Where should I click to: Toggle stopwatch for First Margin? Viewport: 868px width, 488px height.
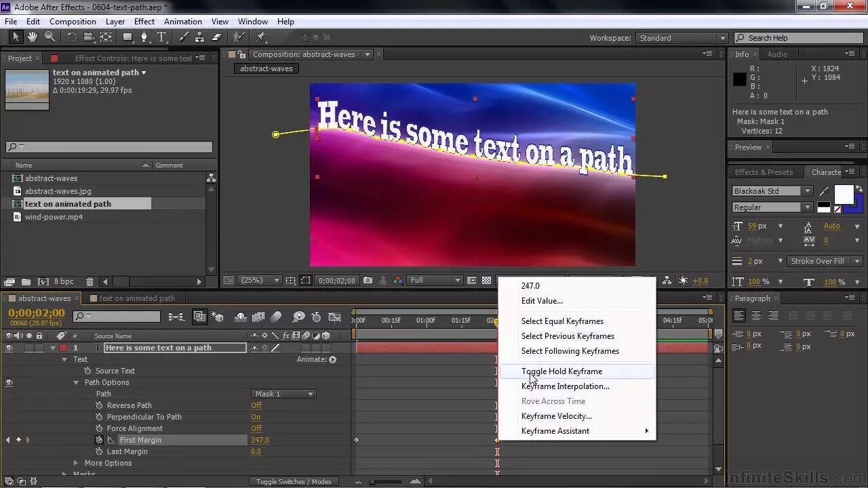click(x=99, y=440)
